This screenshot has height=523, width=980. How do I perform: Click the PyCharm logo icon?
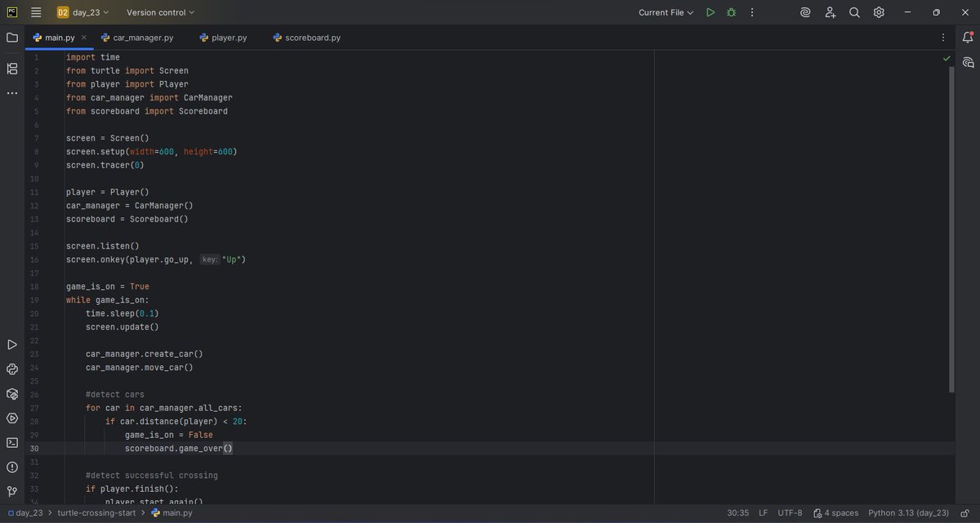[11, 12]
